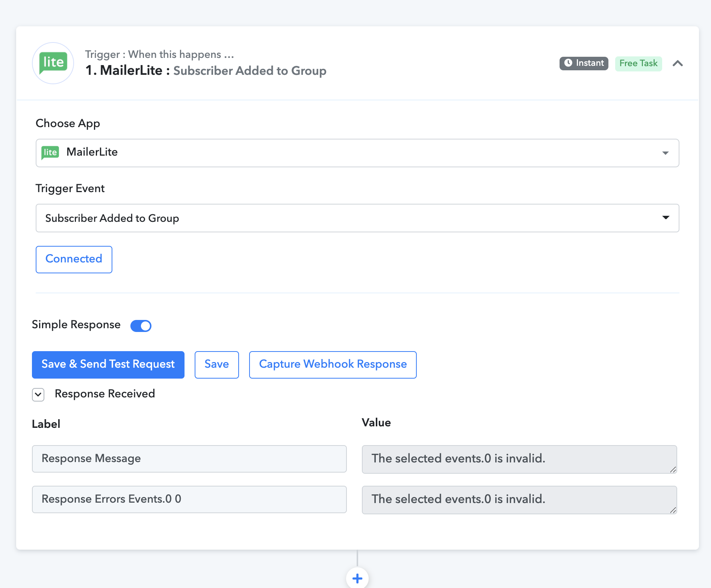
Task: Add a new step with the plus icon
Action: pyautogui.click(x=357, y=578)
